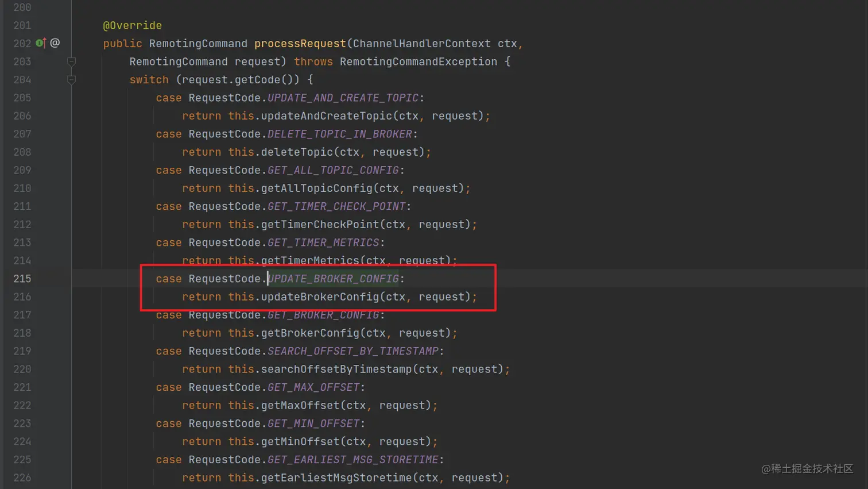The height and width of the screenshot is (489, 868).
Task: Click line number 226 in the gutter
Action: [22, 478]
